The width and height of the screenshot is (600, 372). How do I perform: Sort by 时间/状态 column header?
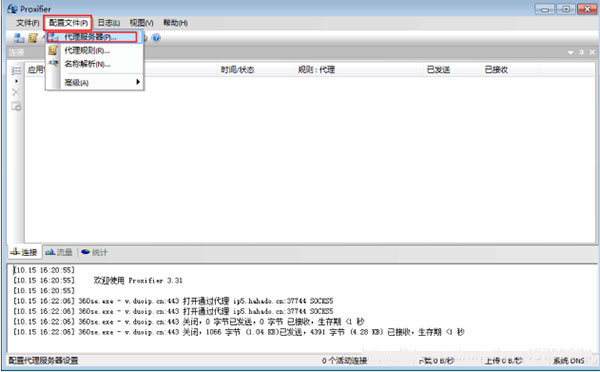(237, 70)
